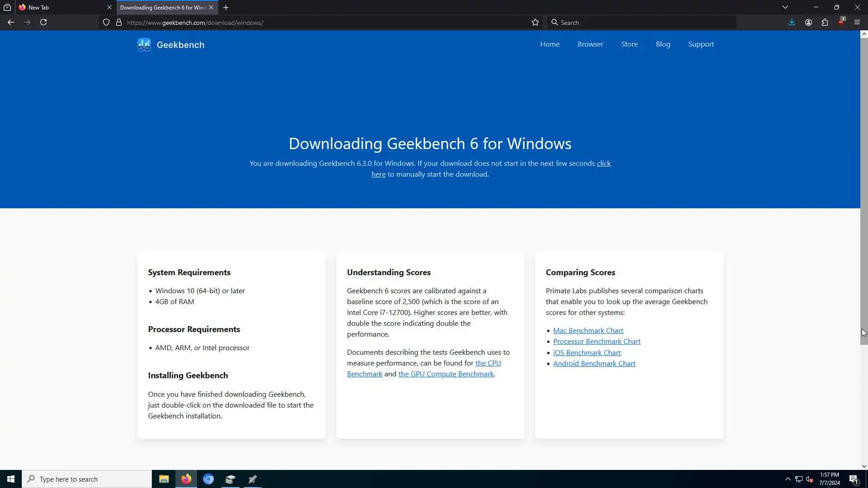The width and height of the screenshot is (868, 488).
Task: Open the extensions puzzle icon
Action: point(825,22)
